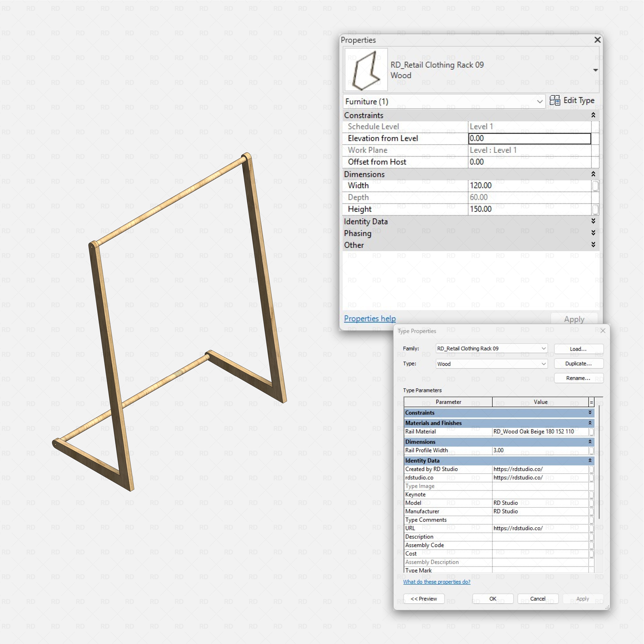Click the Model value RD Studio

(x=540, y=503)
